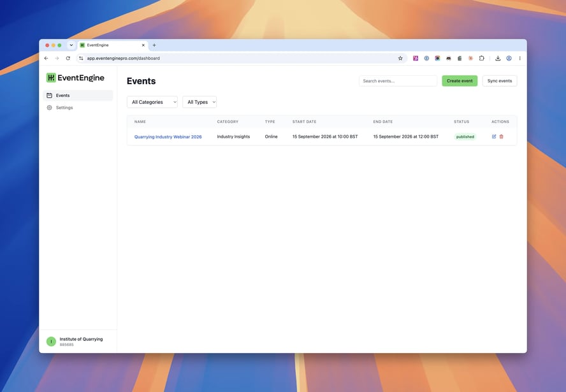Viewport: 566px width, 392px height.
Task: Click the Industry Insights category cell
Action: click(x=233, y=136)
